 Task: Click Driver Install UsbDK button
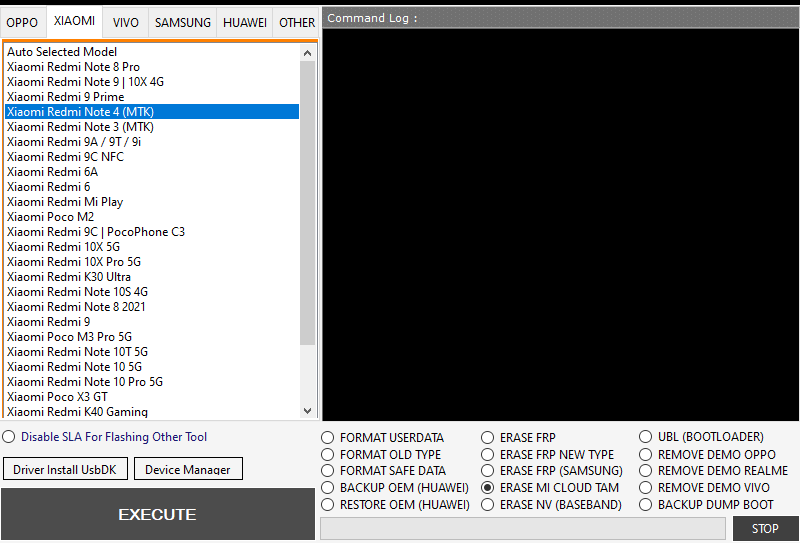pos(65,469)
